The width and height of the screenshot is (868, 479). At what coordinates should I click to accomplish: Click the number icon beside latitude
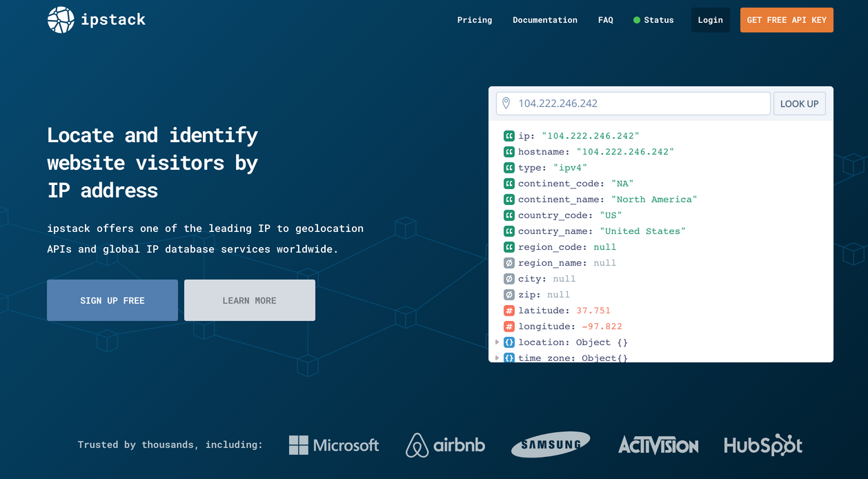tap(509, 311)
